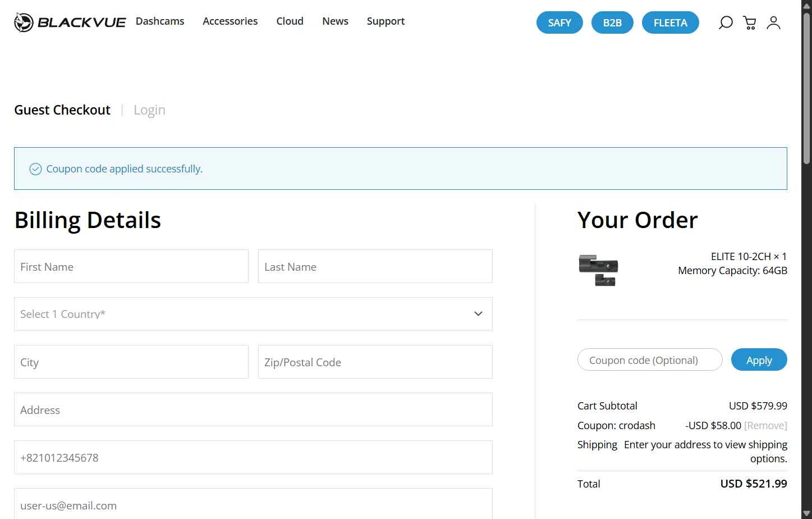Click the 'Your Order' heading
This screenshot has width=812, height=519.
pos(637,220)
